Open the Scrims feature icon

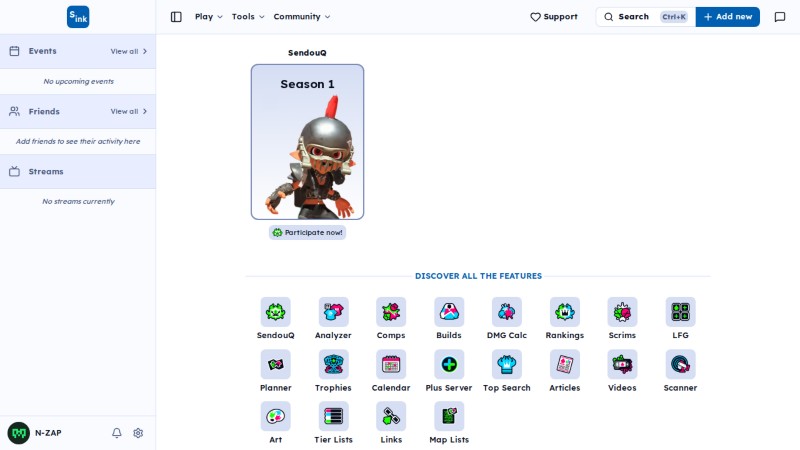click(622, 312)
